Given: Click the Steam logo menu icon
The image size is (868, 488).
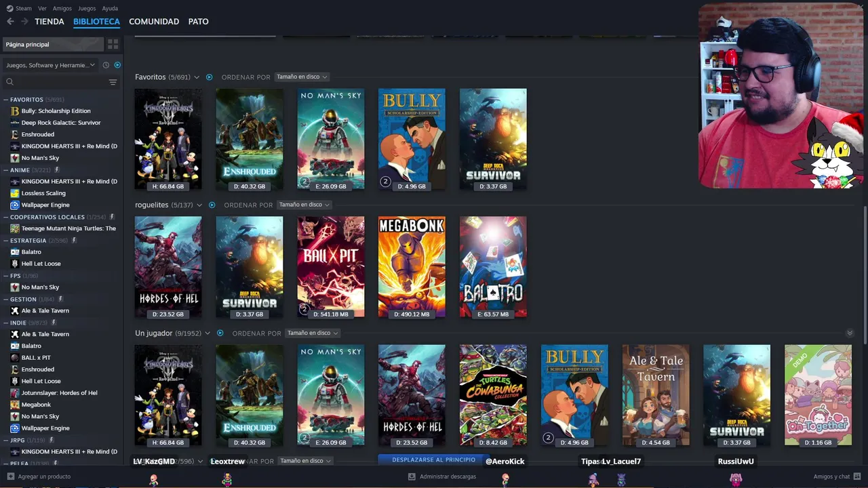Looking at the screenshot, I should coord(9,8).
